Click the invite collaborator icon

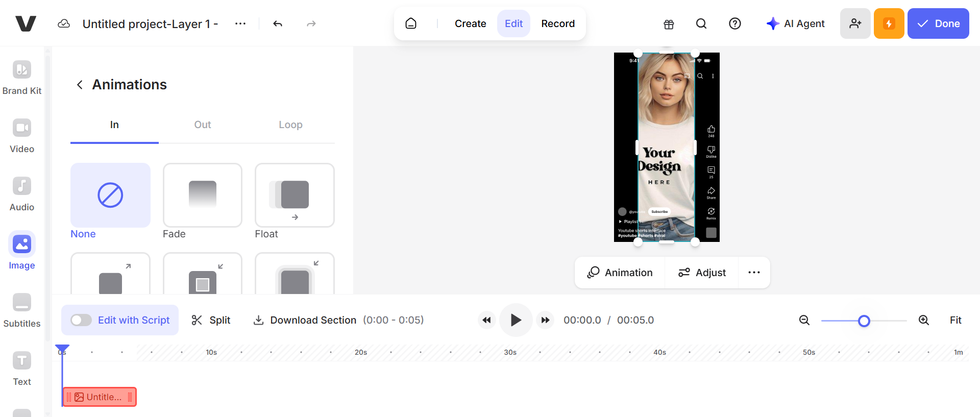click(855, 23)
